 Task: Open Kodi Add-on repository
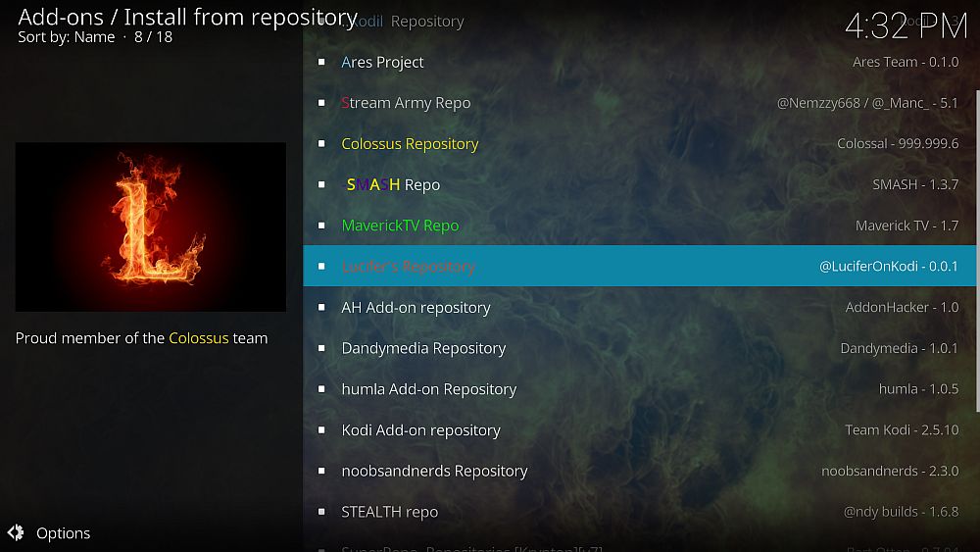(639, 429)
